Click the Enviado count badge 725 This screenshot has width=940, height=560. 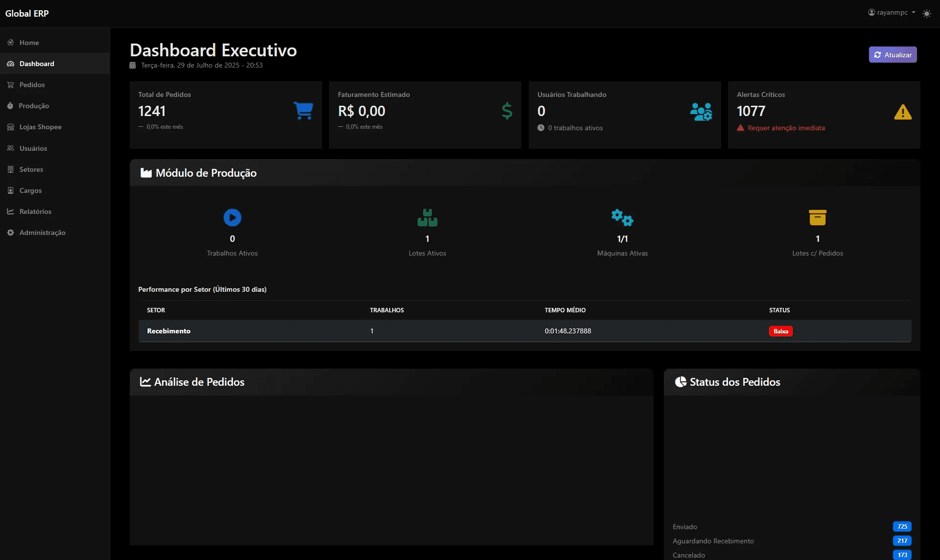pos(902,527)
